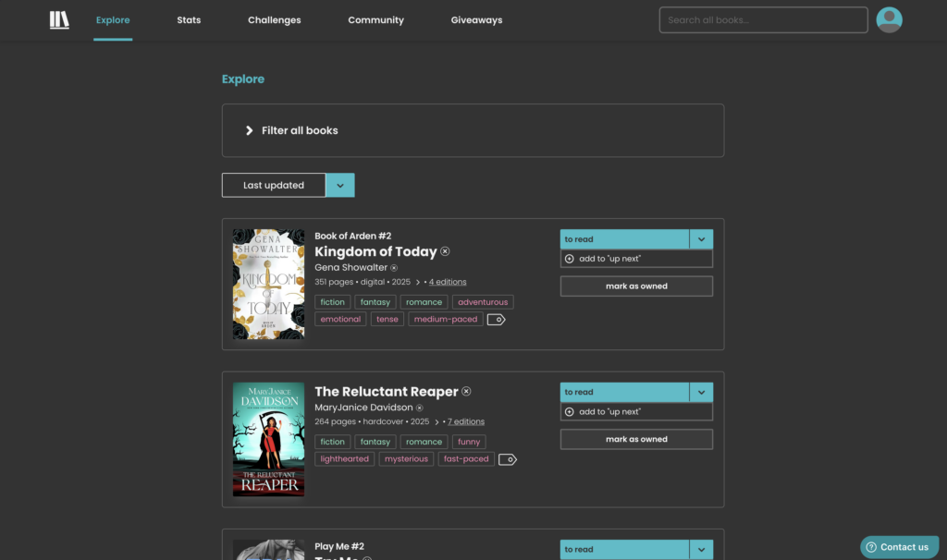Screen dimensions: 947x560
Task: Click the adventurous tag on Kingdom of Today
Action: pos(483,302)
